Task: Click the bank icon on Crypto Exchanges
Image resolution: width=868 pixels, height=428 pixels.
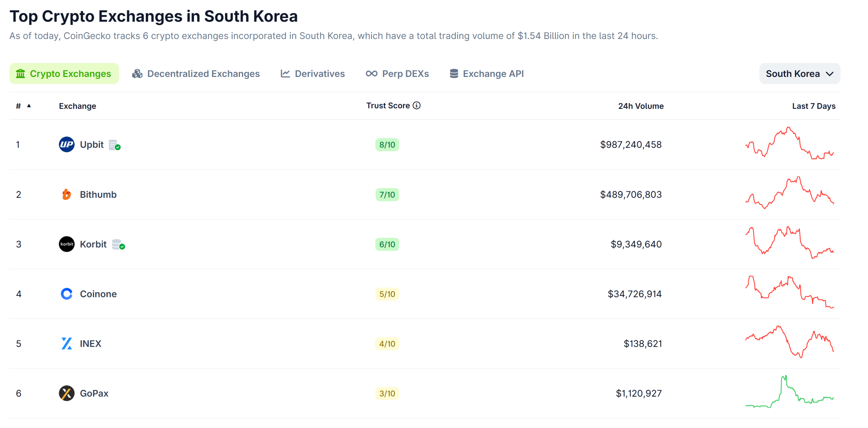Action: tap(21, 73)
